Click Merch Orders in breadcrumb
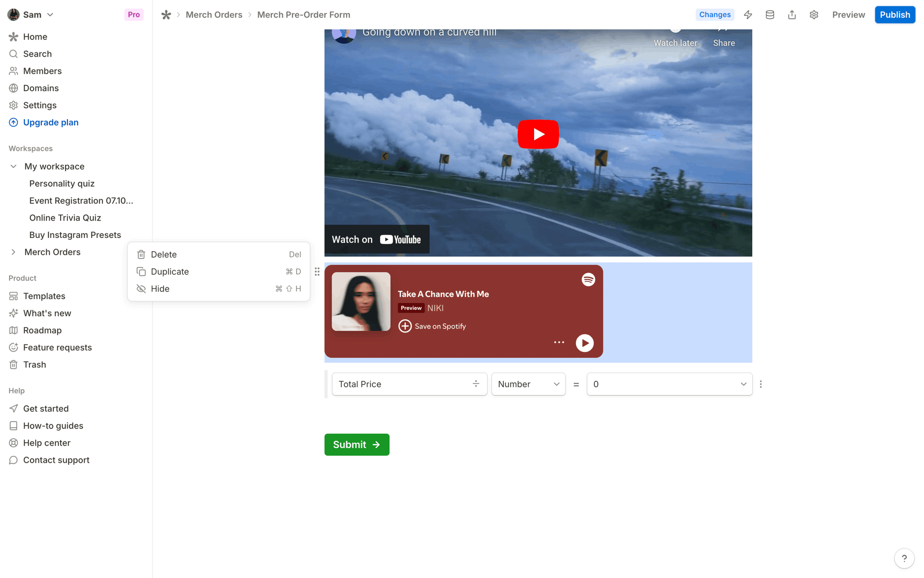924x578 pixels. (214, 15)
